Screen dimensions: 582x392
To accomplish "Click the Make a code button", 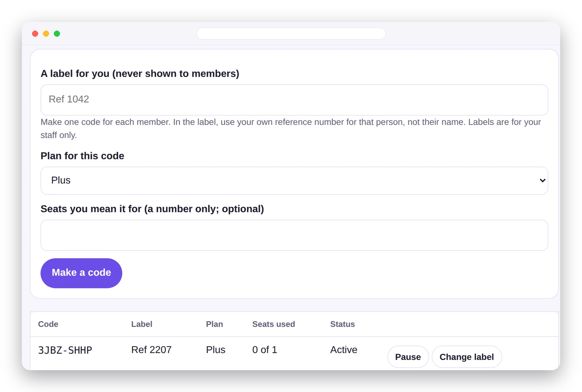I will point(81,273).
